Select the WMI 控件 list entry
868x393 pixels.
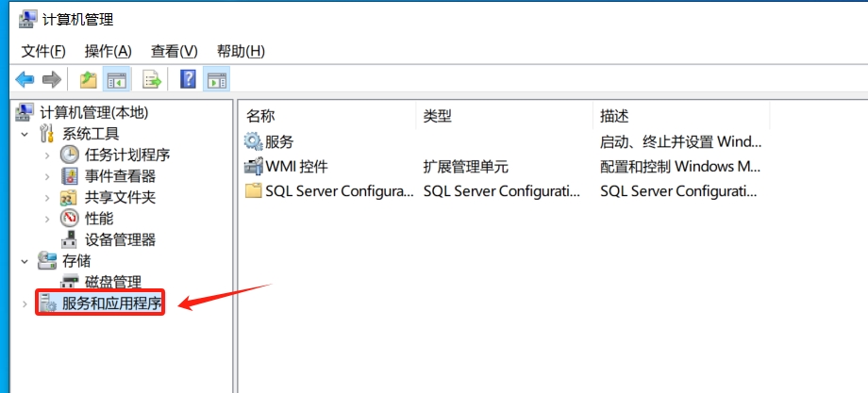pos(286,167)
